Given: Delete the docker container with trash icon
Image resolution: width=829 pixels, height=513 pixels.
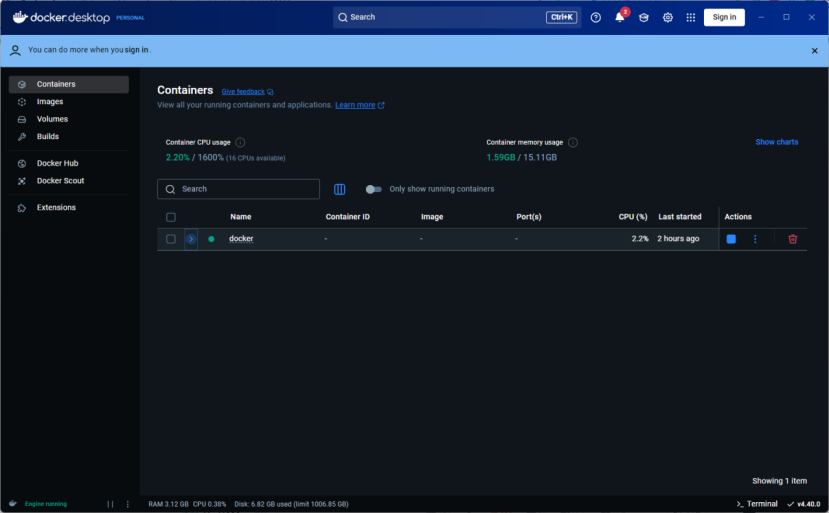Looking at the screenshot, I should click(x=793, y=239).
